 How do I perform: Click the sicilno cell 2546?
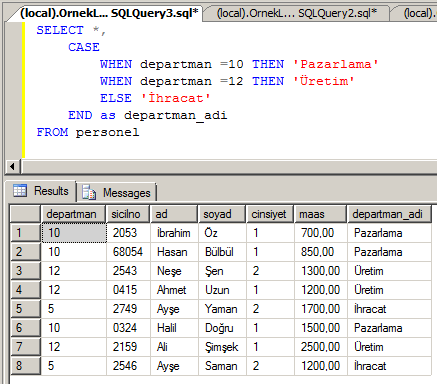pyautogui.click(x=128, y=366)
